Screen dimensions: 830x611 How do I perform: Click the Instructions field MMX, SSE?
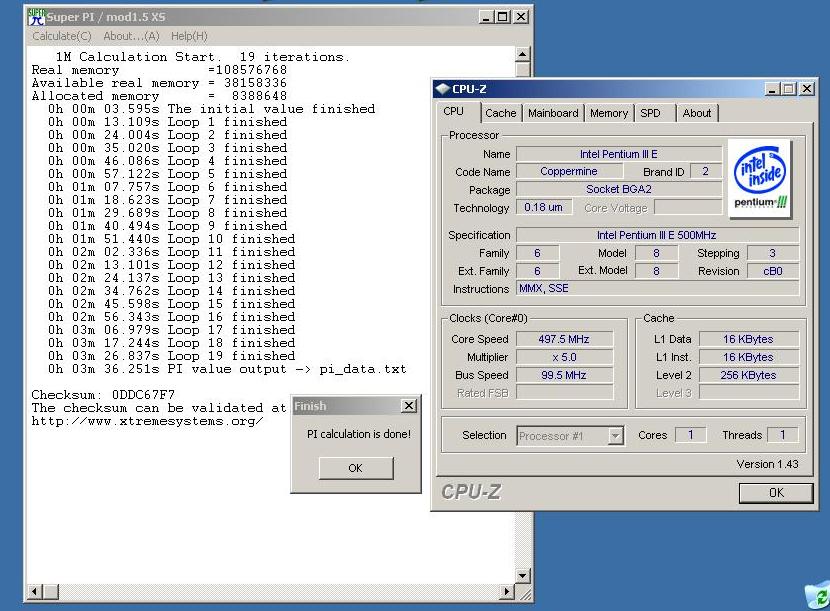coord(657,288)
